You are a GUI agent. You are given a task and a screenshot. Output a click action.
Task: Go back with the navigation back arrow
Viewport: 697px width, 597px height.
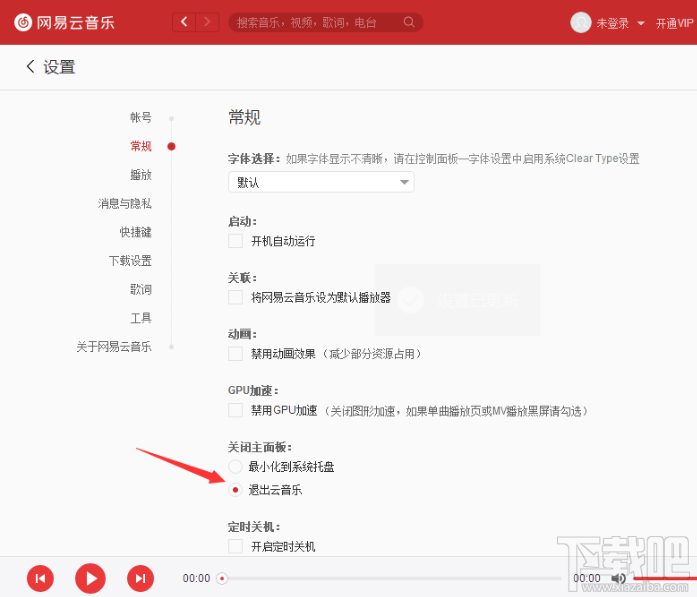[184, 22]
